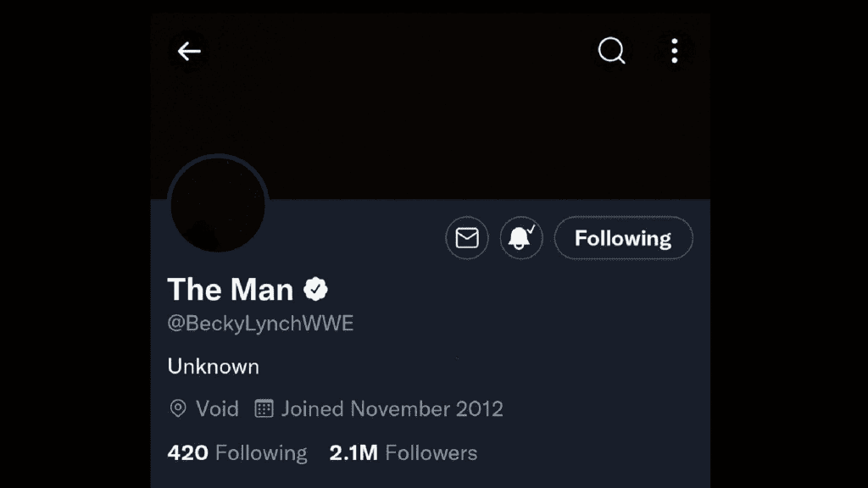
Task: Click the 2.1M followers count number
Action: click(353, 453)
